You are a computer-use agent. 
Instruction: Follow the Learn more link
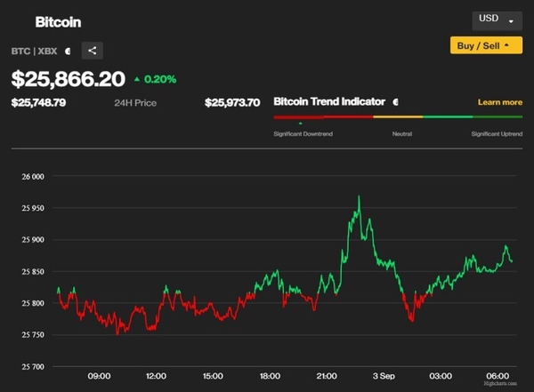click(500, 102)
